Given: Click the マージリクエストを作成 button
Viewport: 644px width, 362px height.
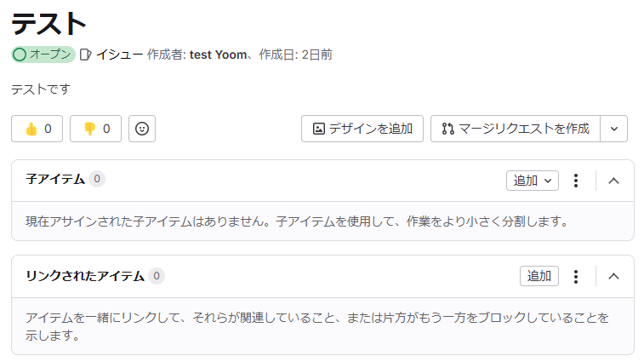Looking at the screenshot, I should point(516,129).
